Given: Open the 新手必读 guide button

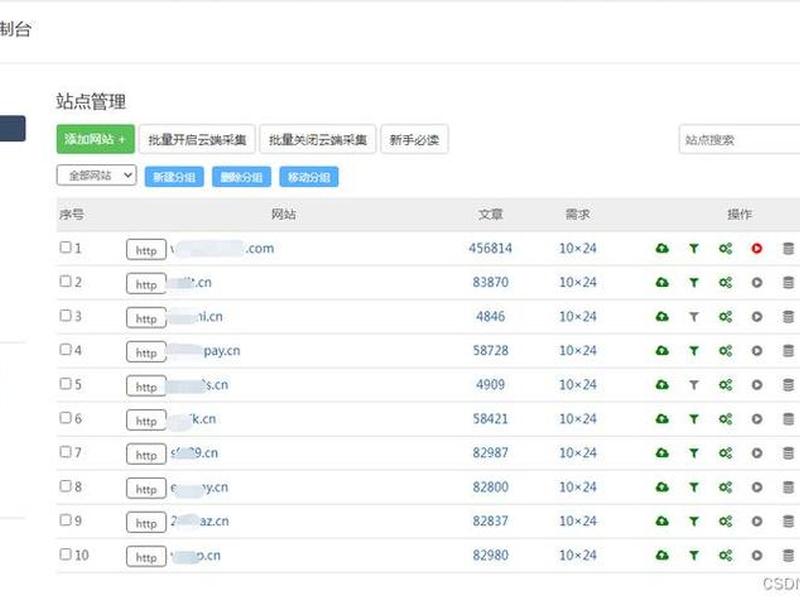Looking at the screenshot, I should (x=414, y=139).
